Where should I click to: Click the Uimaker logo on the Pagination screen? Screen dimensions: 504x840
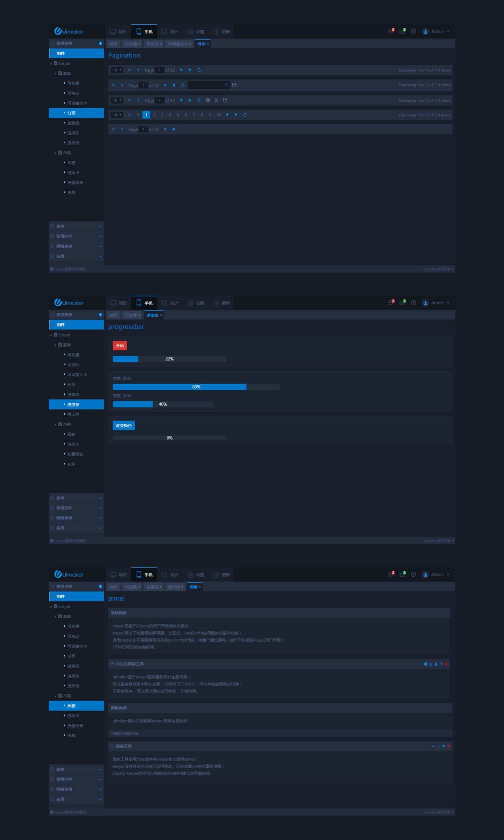click(x=69, y=31)
